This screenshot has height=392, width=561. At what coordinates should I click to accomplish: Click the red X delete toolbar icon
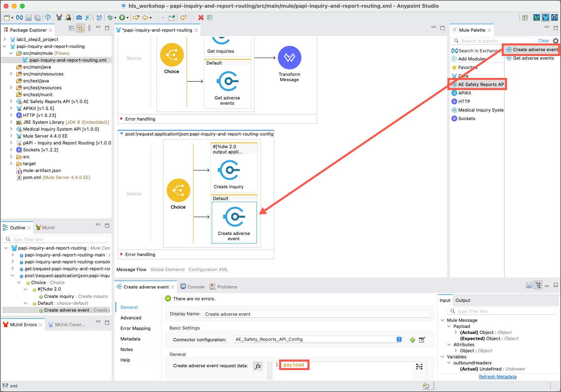(201, 17)
